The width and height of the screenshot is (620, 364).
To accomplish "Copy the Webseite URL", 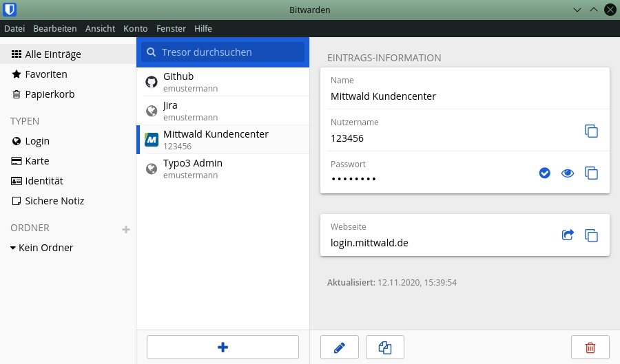I will tap(591, 236).
